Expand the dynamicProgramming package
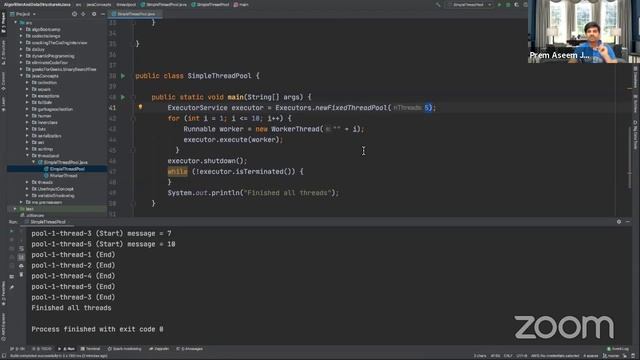 click(x=21, y=56)
